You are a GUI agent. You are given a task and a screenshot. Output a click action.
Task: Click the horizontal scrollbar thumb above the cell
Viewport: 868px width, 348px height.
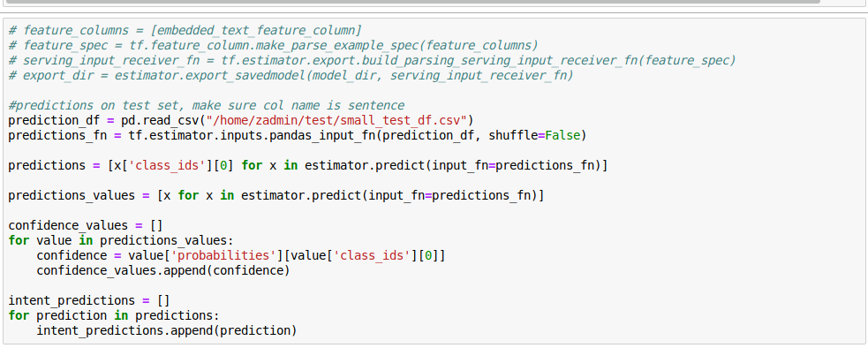[412, 2]
